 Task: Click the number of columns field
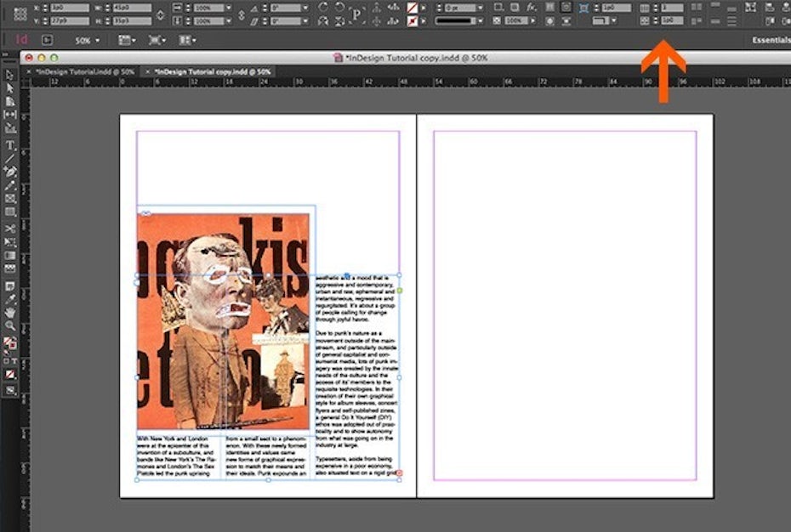[671, 8]
